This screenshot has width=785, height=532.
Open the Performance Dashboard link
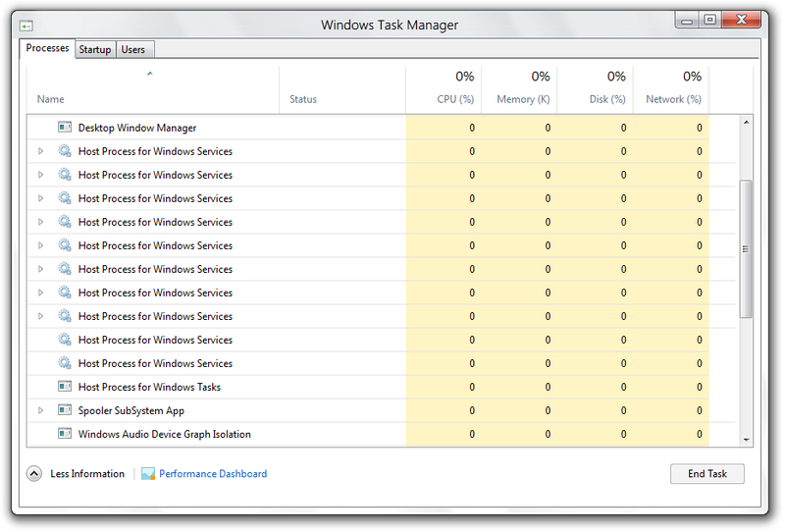[x=213, y=473]
